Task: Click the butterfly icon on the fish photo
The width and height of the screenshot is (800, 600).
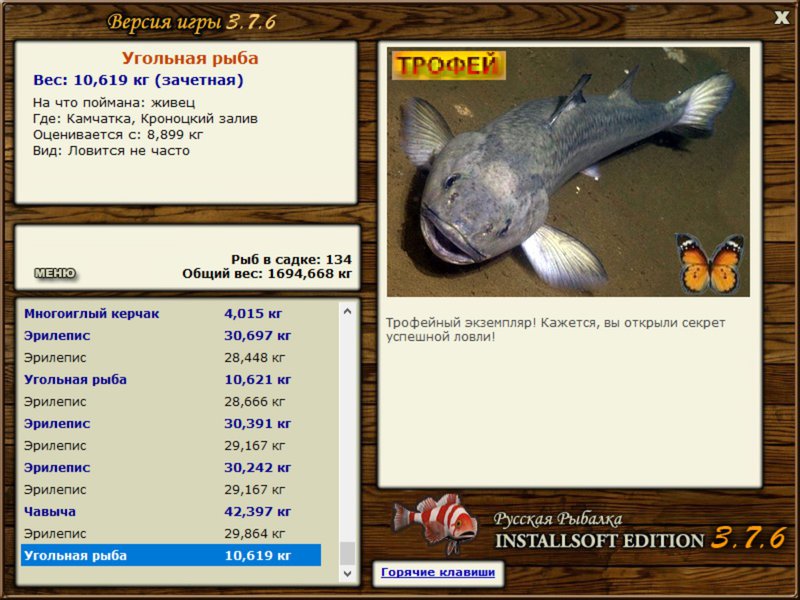Action: (x=710, y=262)
